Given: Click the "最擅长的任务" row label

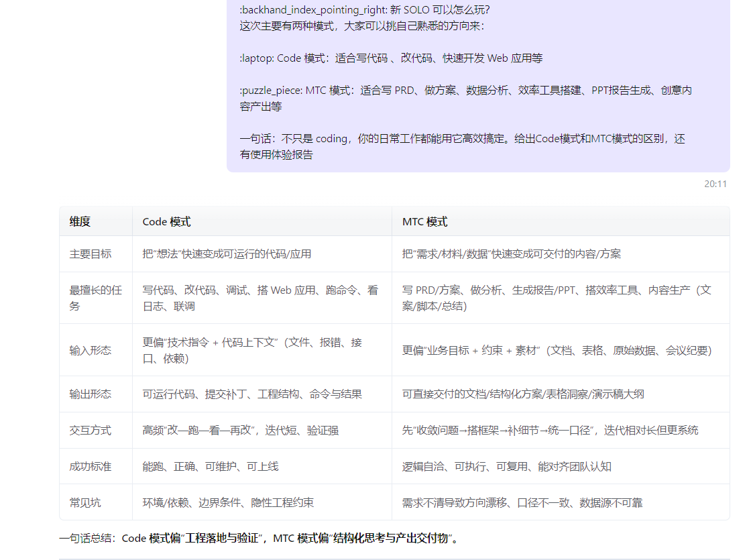Looking at the screenshot, I should click(x=95, y=298).
